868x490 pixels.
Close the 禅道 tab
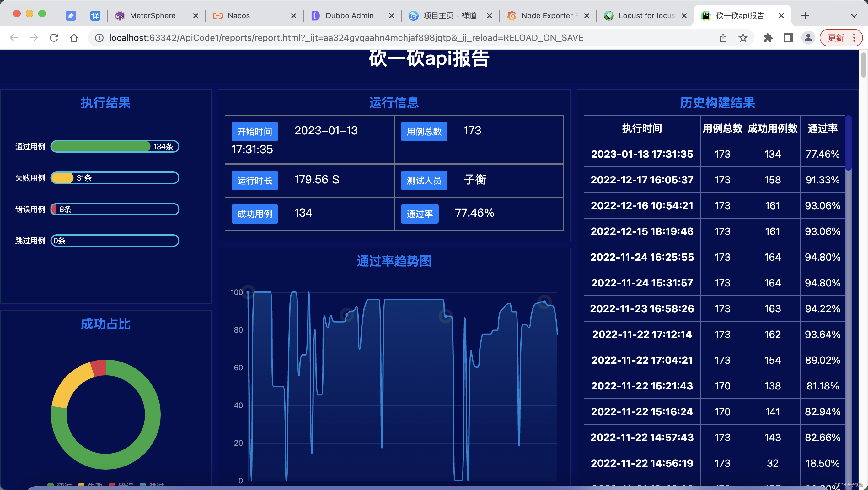[489, 15]
